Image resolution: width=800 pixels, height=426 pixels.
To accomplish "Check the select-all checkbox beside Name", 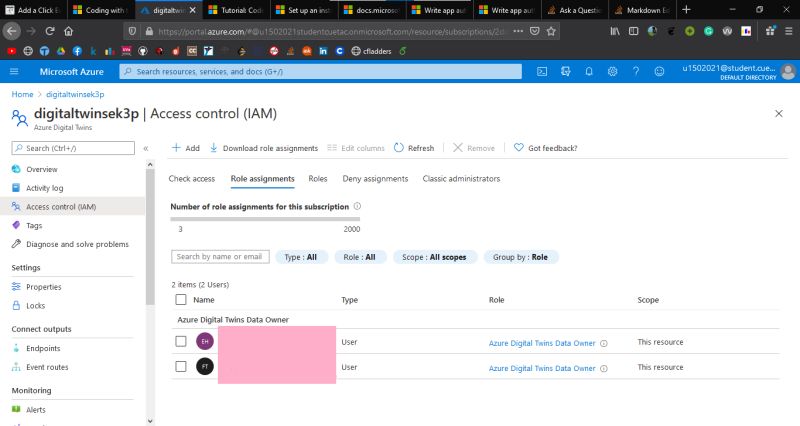I will tap(181, 299).
